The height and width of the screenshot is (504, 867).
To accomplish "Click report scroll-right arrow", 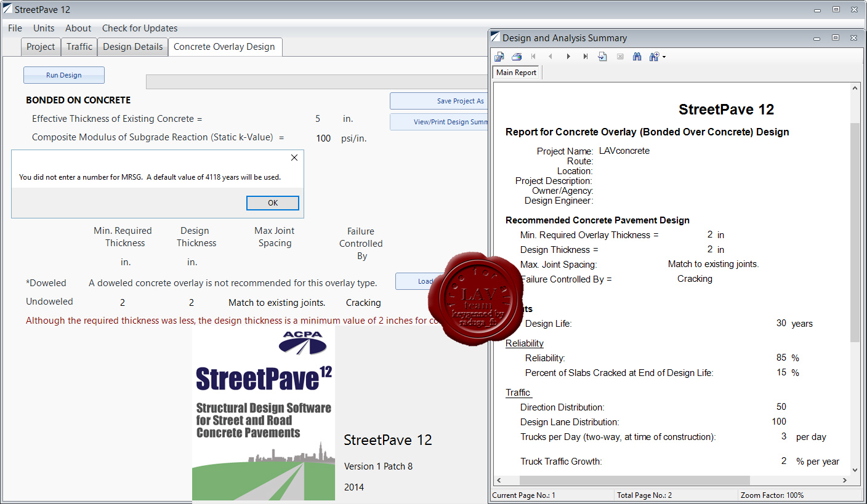I will click(844, 480).
